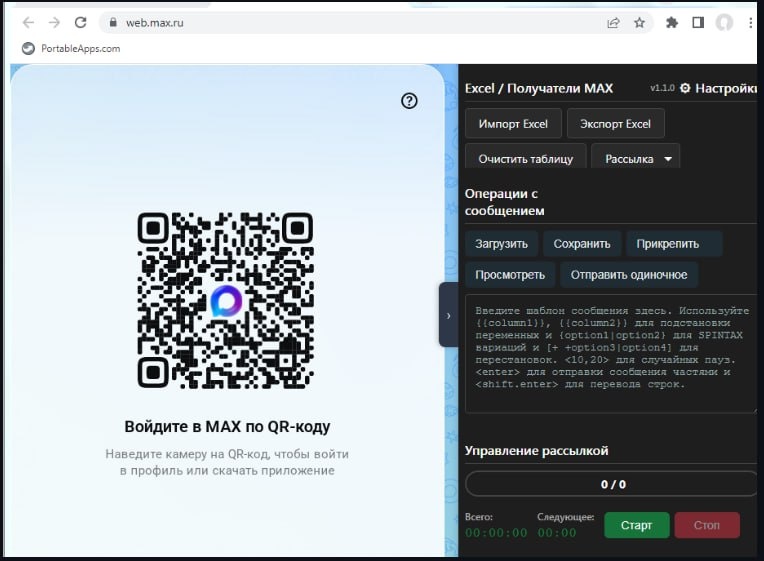Click the Операции с сообщением heading

(505, 202)
